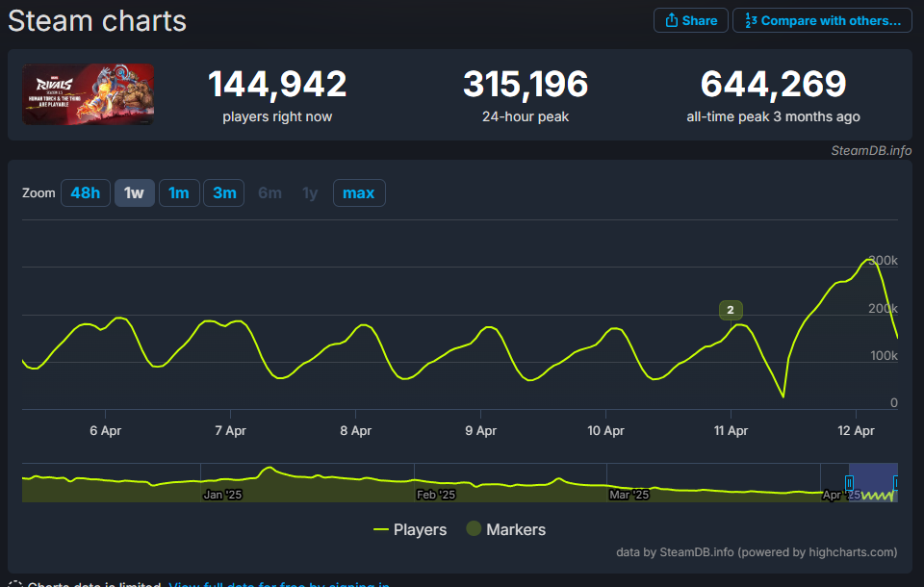924x587 pixels.
Task: Click the "100k" y-axis label
Action: (x=884, y=355)
